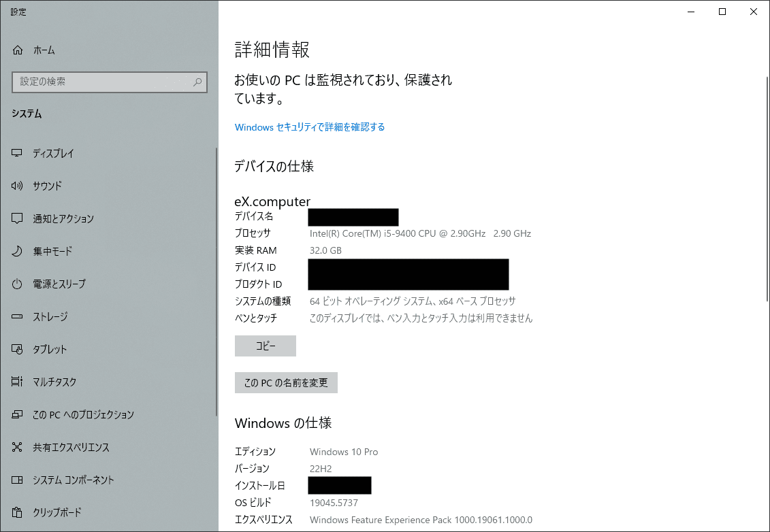
Task: Open Display settings via monitor icon
Action: [18, 154]
